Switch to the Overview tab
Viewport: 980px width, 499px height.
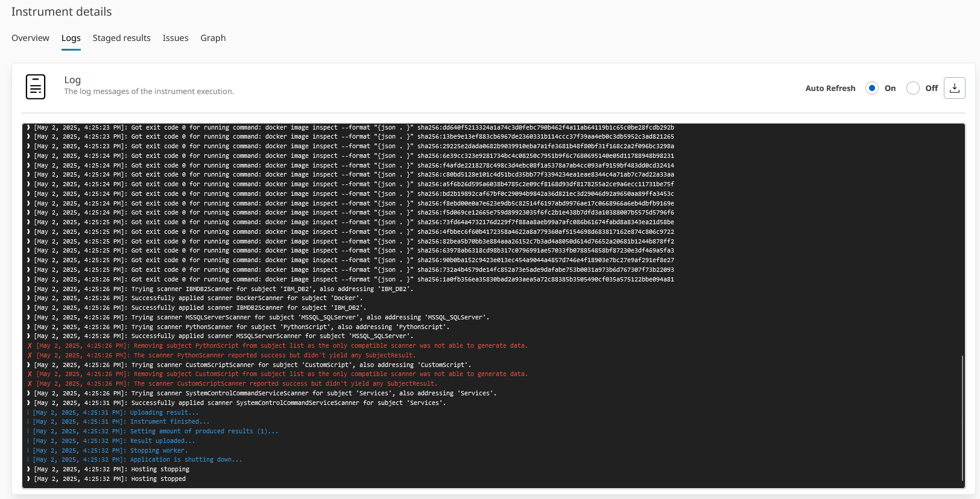[x=30, y=38]
